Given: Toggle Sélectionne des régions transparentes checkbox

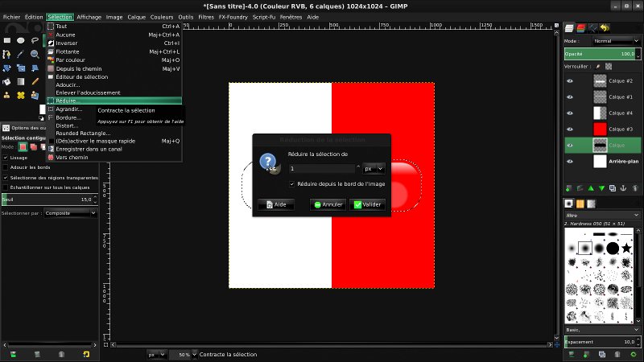Looking at the screenshot, I should click(6, 178).
